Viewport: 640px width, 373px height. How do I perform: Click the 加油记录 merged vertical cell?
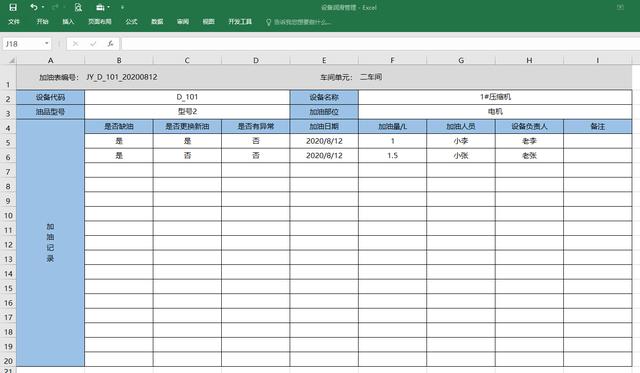click(50, 243)
